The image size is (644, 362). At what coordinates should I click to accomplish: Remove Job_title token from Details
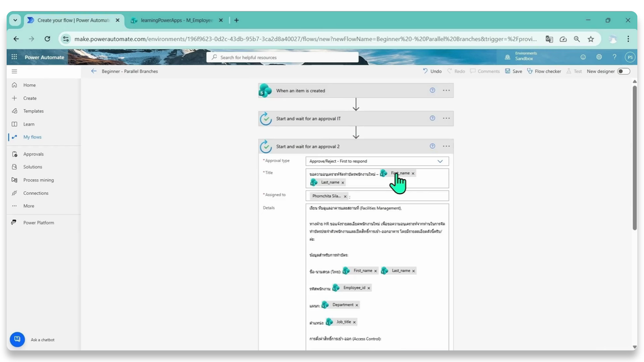(x=355, y=322)
